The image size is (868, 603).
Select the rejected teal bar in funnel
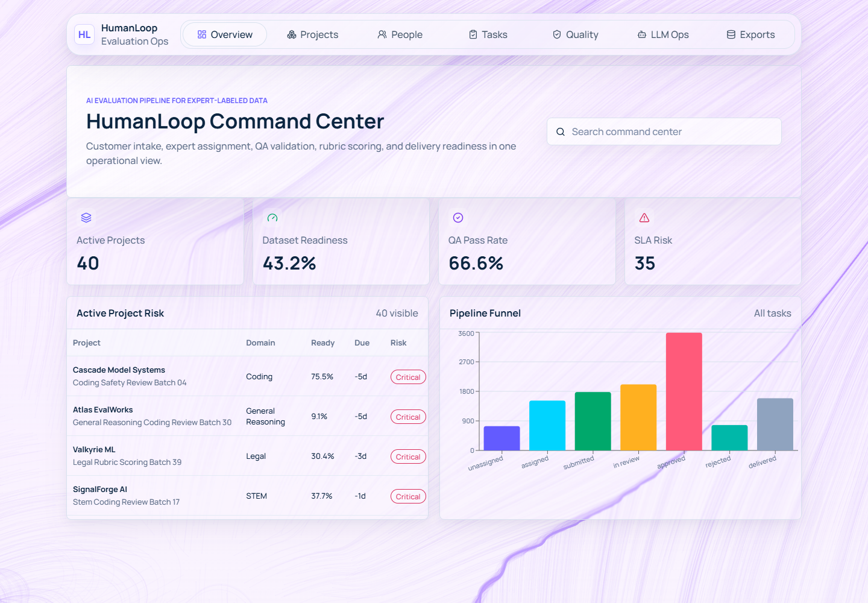729,438
